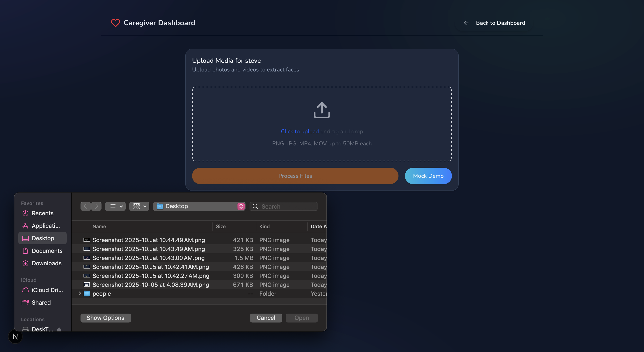
Task: Click the Mock Demo button
Action: [x=428, y=176]
